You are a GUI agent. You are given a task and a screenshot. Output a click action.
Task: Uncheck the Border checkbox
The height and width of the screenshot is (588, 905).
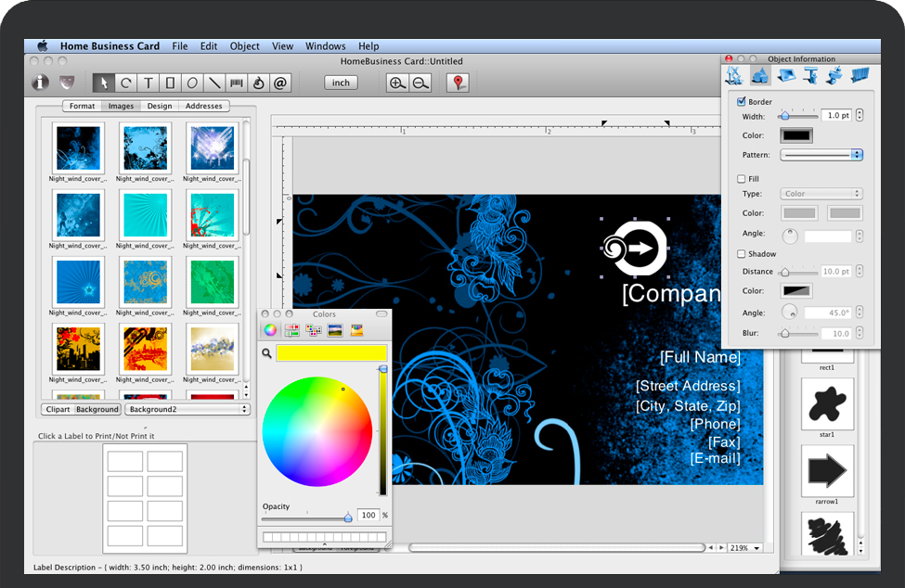tap(742, 101)
